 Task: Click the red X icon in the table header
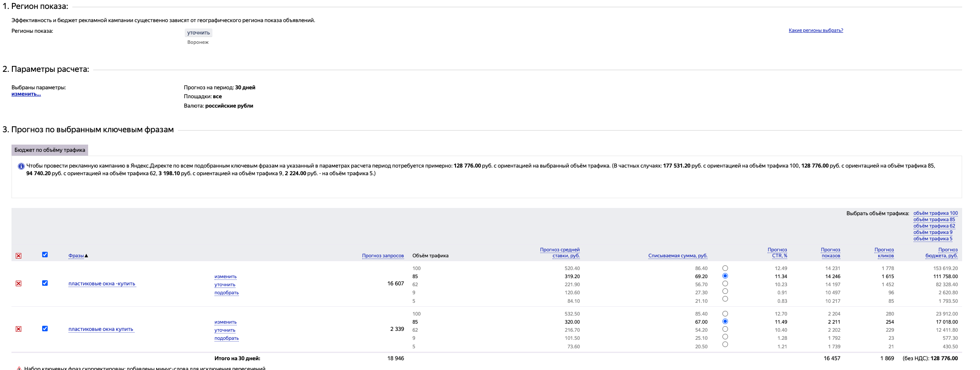(18, 256)
